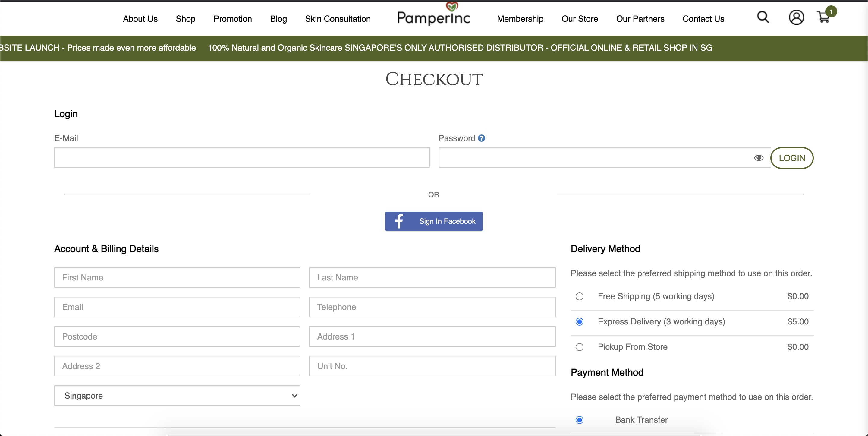Click the Postcode field

coord(177,336)
